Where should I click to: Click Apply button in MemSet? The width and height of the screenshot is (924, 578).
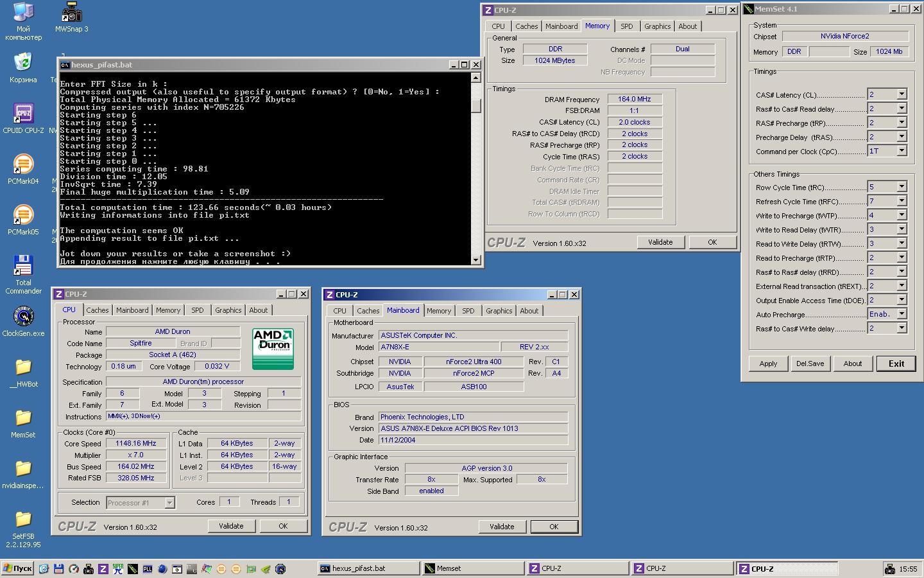pos(768,363)
